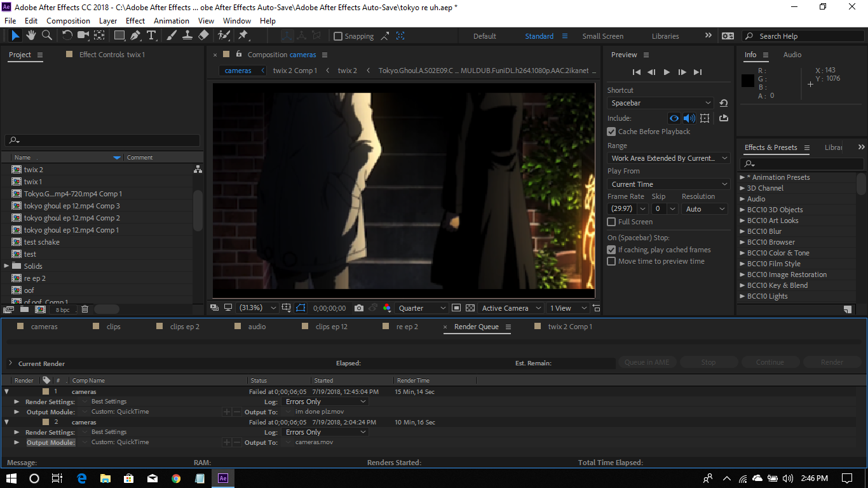This screenshot has width=868, height=488.
Task: Select the Pen tool
Action: click(135, 36)
